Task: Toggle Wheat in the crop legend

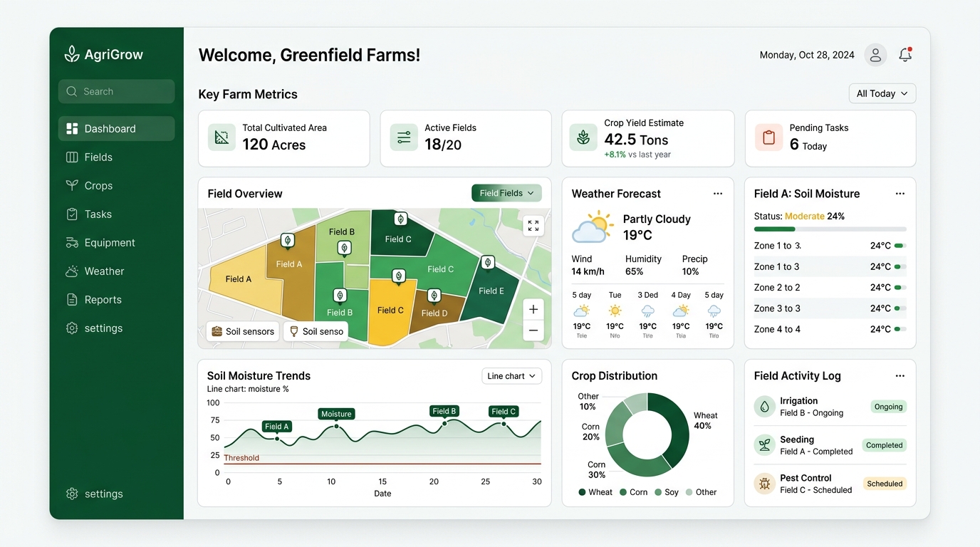Action: pyautogui.click(x=595, y=492)
